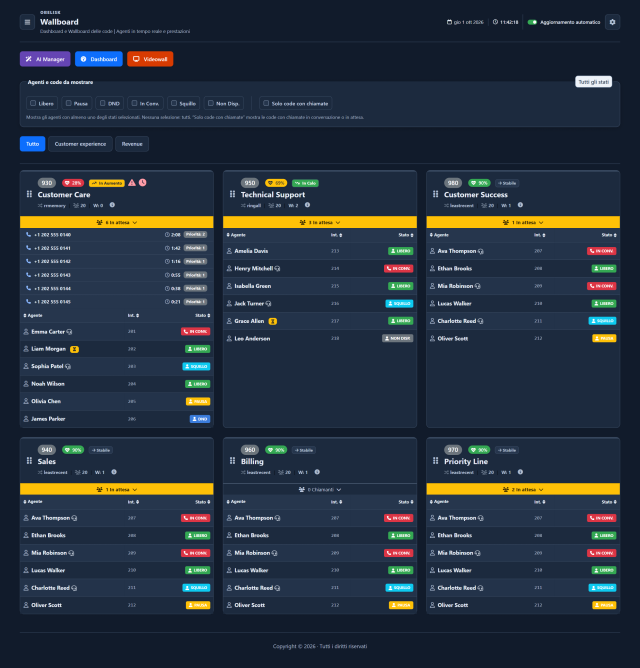Click the headset icon beside Henry Mitchell
The height and width of the screenshot is (668, 640).
tap(277, 269)
